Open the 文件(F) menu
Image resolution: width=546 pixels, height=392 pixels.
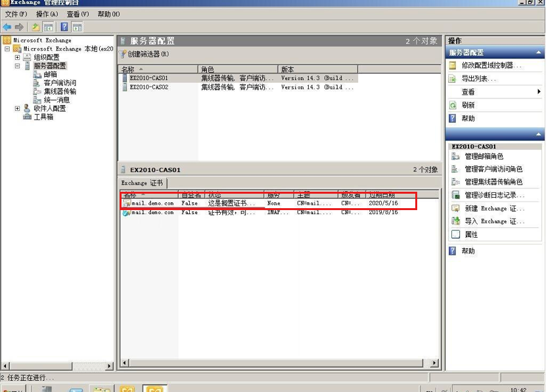pos(16,14)
